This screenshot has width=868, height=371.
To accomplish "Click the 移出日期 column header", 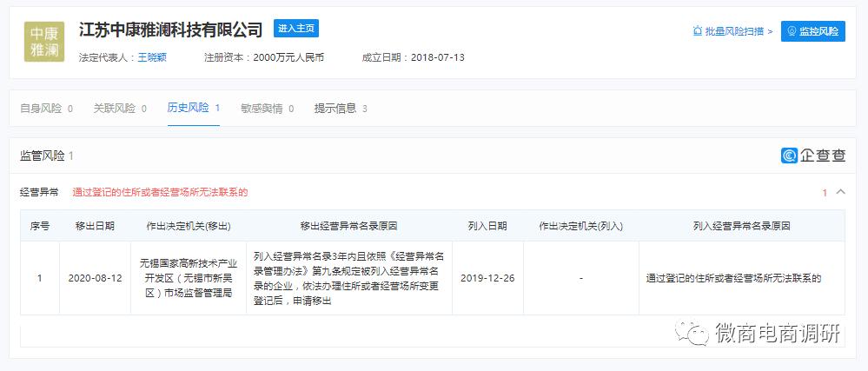I will (95, 226).
